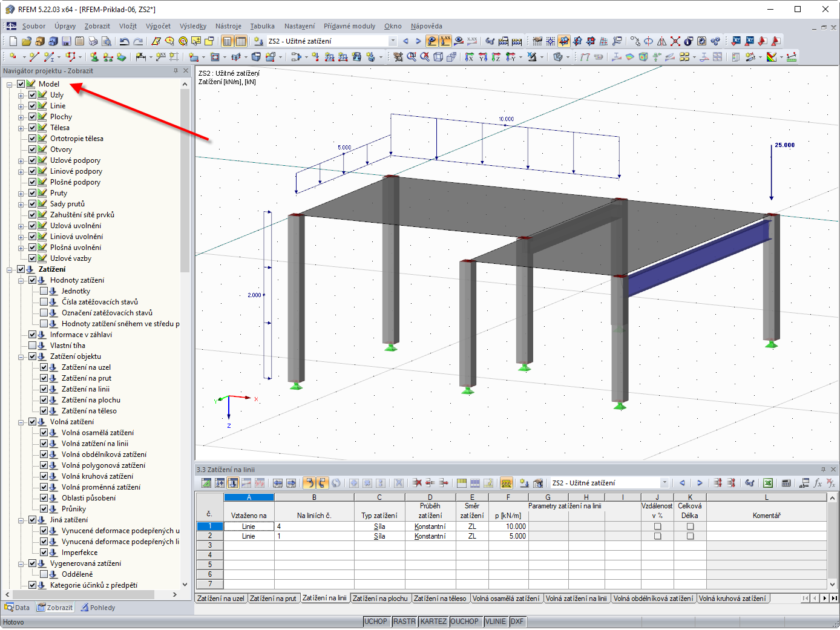Go to previous load case in main toolbar
This screenshot has height=630, width=840.
405,41
